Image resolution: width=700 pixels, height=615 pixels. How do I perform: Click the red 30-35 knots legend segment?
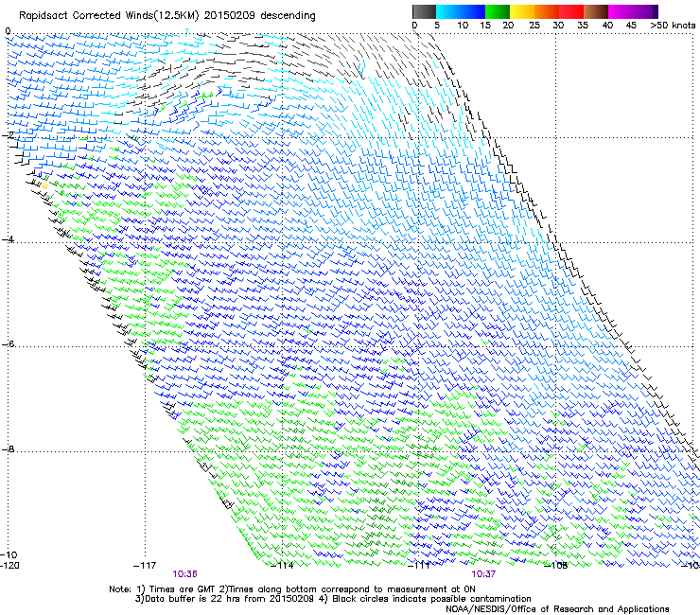(571, 11)
